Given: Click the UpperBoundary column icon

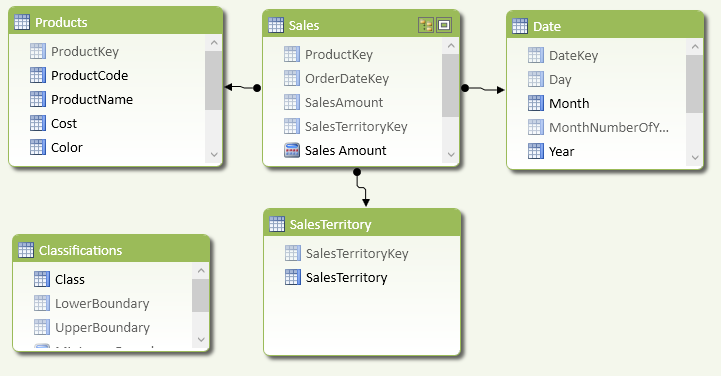Looking at the screenshot, I should click(x=42, y=327).
